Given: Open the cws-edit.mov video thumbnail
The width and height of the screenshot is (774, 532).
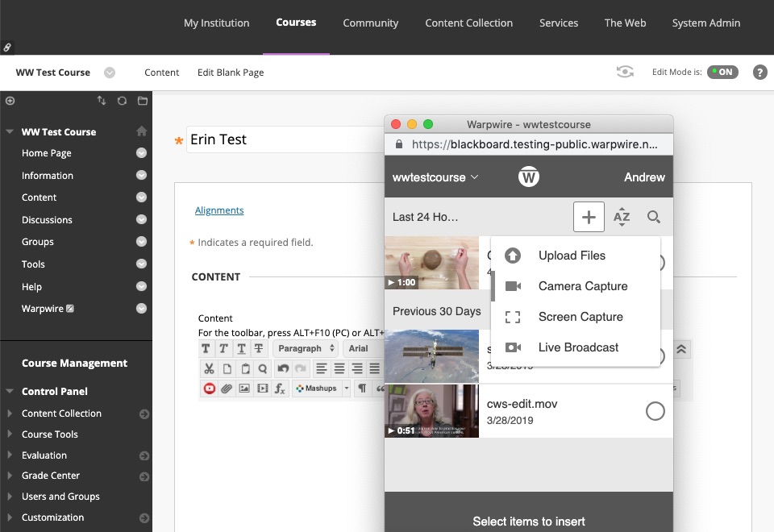Looking at the screenshot, I should point(431,411).
